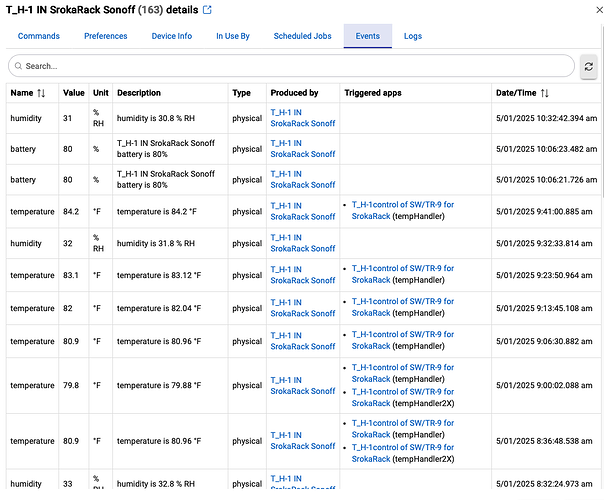The height and width of the screenshot is (500, 604).
Task: Select 'temperature is 84.2 °F' description
Action: coord(157,211)
